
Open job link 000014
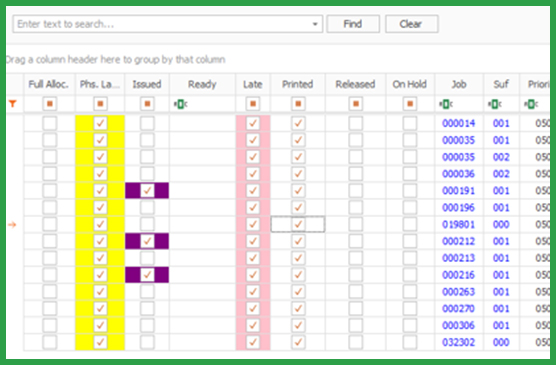point(458,123)
